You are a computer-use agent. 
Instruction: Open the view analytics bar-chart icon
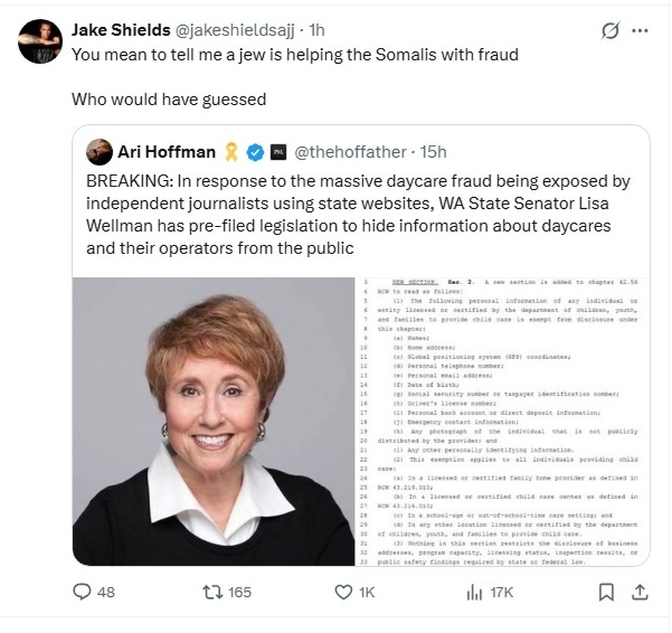[x=474, y=592]
